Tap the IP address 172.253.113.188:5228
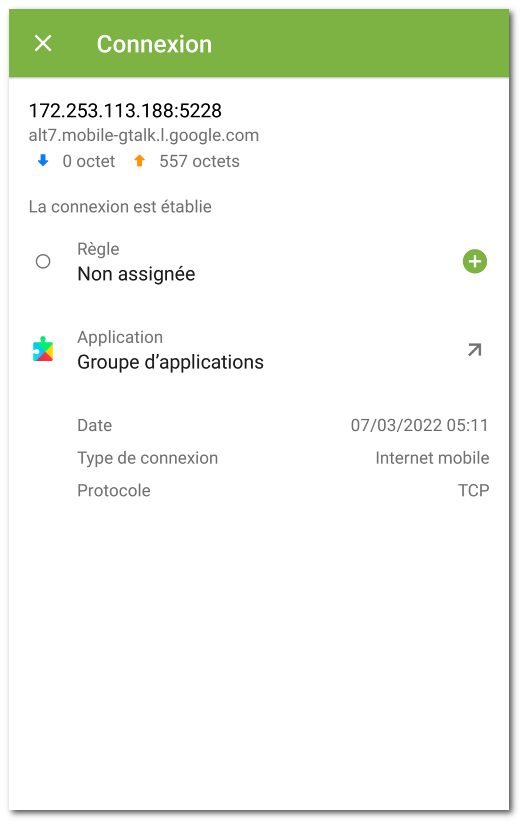This screenshot has width=524, height=825. (x=125, y=110)
